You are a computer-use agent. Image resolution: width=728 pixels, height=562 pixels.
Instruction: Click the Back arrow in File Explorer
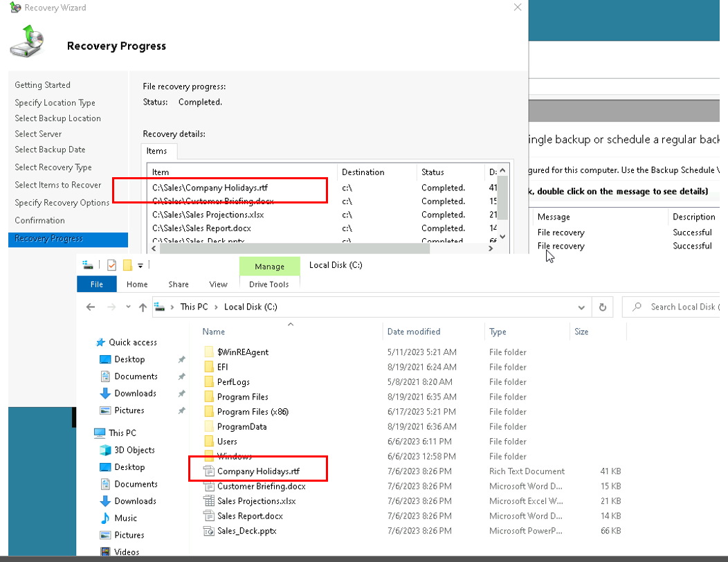pos(91,307)
